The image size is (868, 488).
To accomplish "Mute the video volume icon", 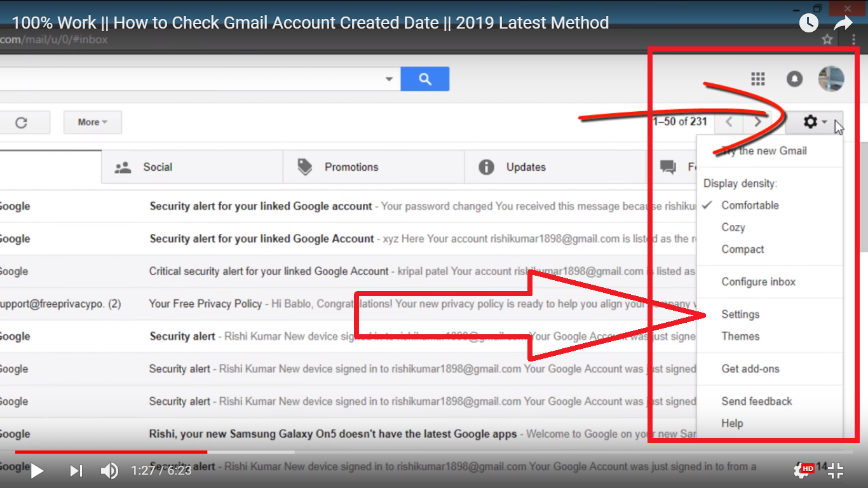I will pyautogui.click(x=109, y=470).
